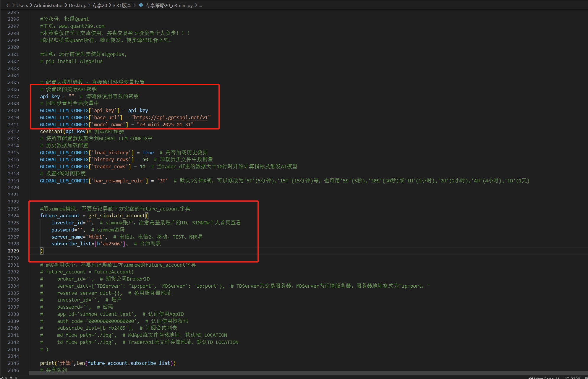Follow the api.gptsapi.net/v1 URL link
588x379 pixels.
[x=171, y=117]
